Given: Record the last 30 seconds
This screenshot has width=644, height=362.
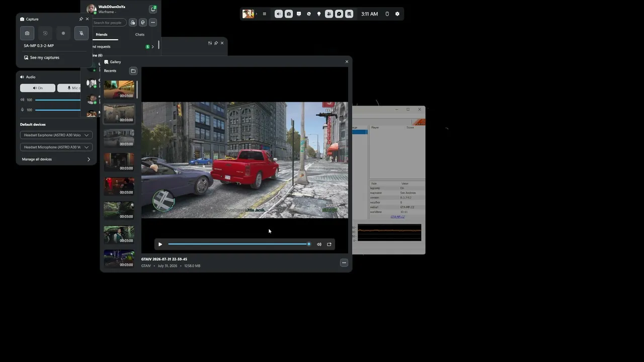Looking at the screenshot, I should 45,33.
